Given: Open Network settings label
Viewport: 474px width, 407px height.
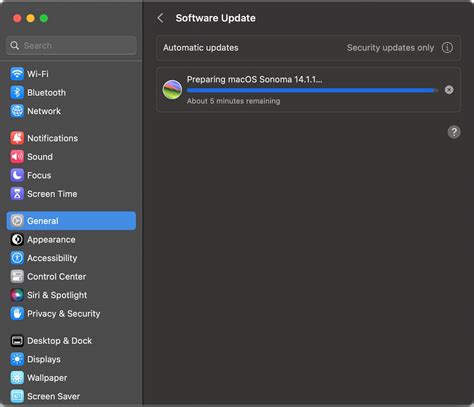Looking at the screenshot, I should 44,111.
